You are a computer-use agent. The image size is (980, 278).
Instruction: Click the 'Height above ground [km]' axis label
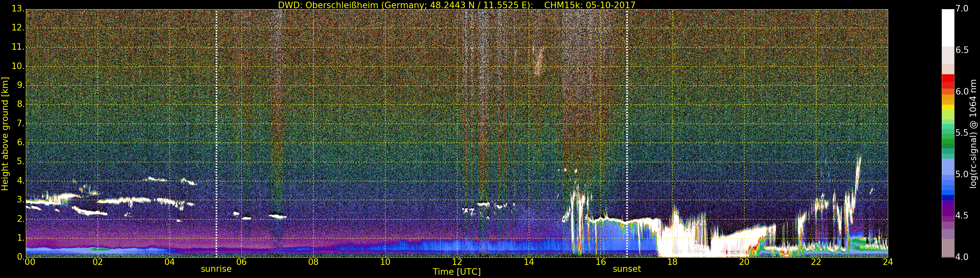tap(5, 134)
